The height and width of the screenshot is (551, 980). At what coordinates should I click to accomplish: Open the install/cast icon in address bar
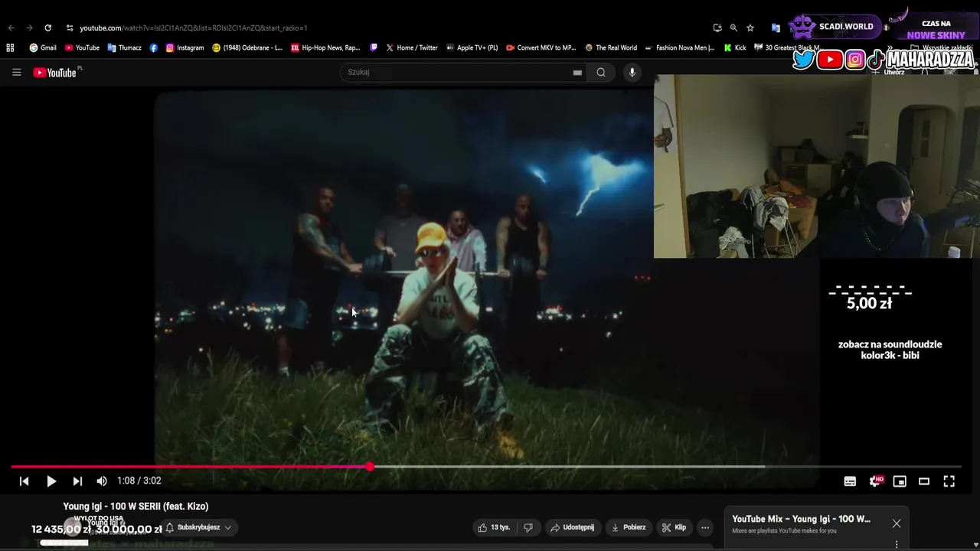click(x=717, y=28)
